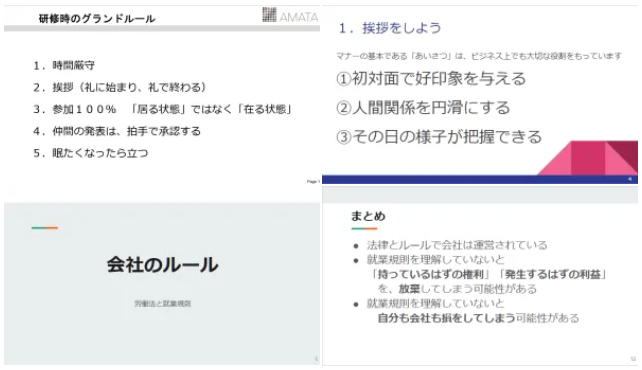The height and width of the screenshot is (370, 642).
Task: Open the まとめ summary slide thumbnail
Action: pyautogui.click(x=480, y=276)
